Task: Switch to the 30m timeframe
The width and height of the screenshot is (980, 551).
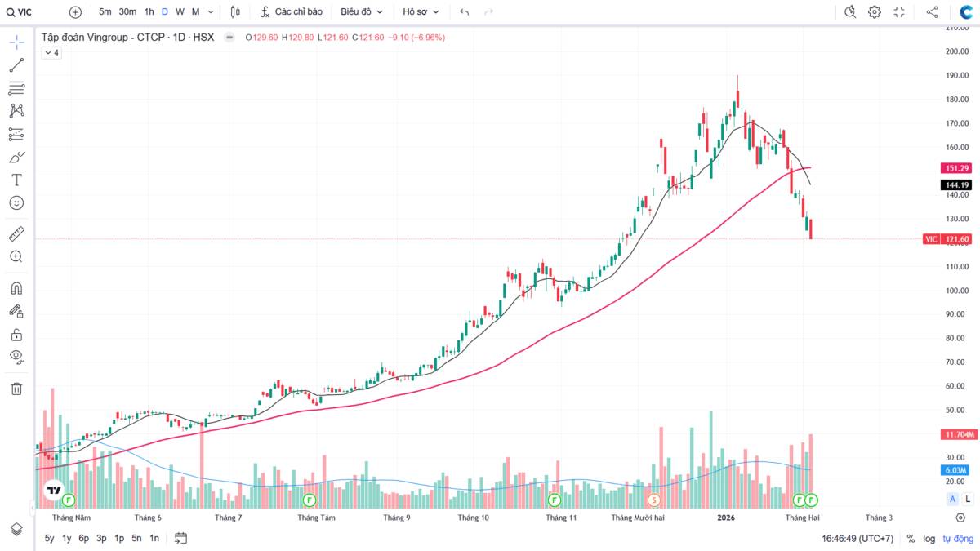Action: tap(127, 12)
